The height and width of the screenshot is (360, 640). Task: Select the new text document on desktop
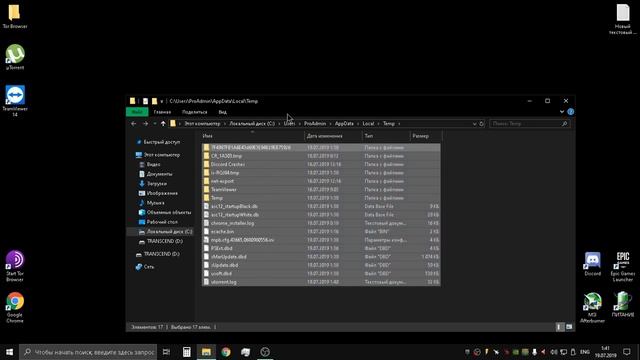point(623,19)
